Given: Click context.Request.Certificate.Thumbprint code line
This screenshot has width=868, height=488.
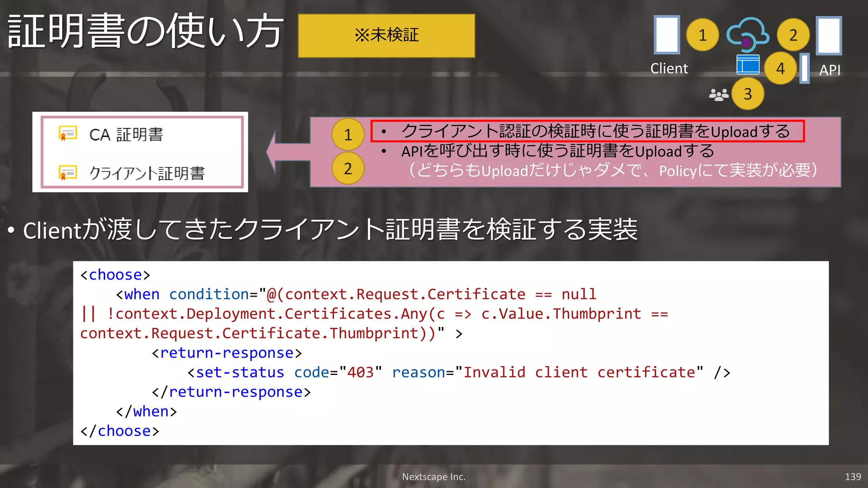Looking at the screenshot, I should pos(271,333).
